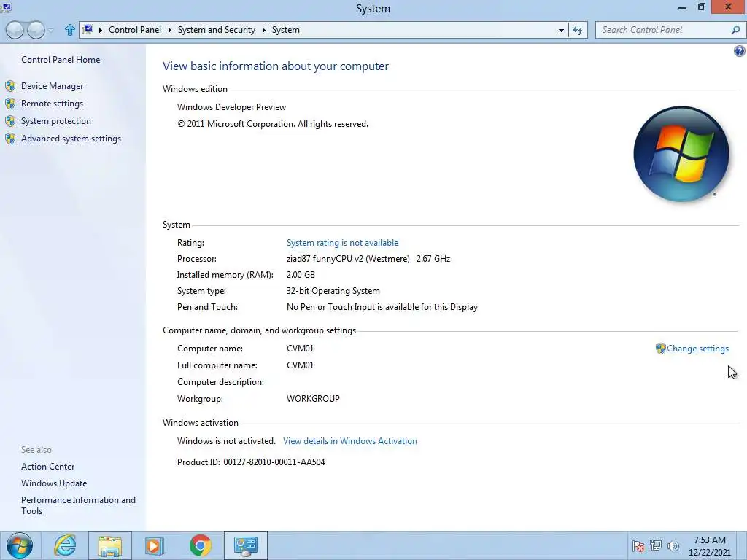This screenshot has height=560, width=747.
Task: Open Help with the question mark icon
Action: pyautogui.click(x=740, y=51)
